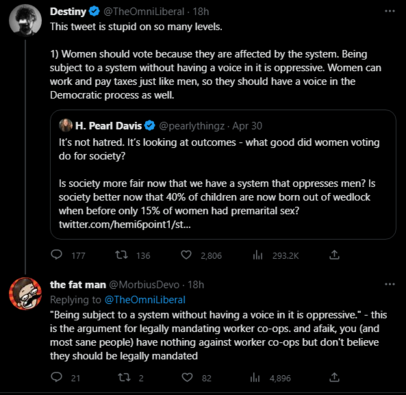Open Destiny's tweet 18h timestamp
Image resolution: width=406 pixels, height=395 pixels.
click(201, 11)
